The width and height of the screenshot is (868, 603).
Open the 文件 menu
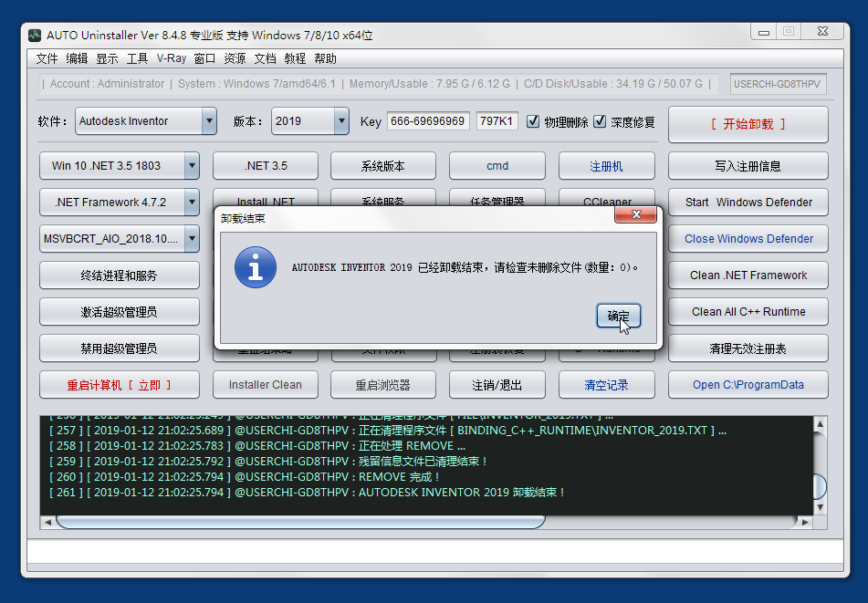47,58
